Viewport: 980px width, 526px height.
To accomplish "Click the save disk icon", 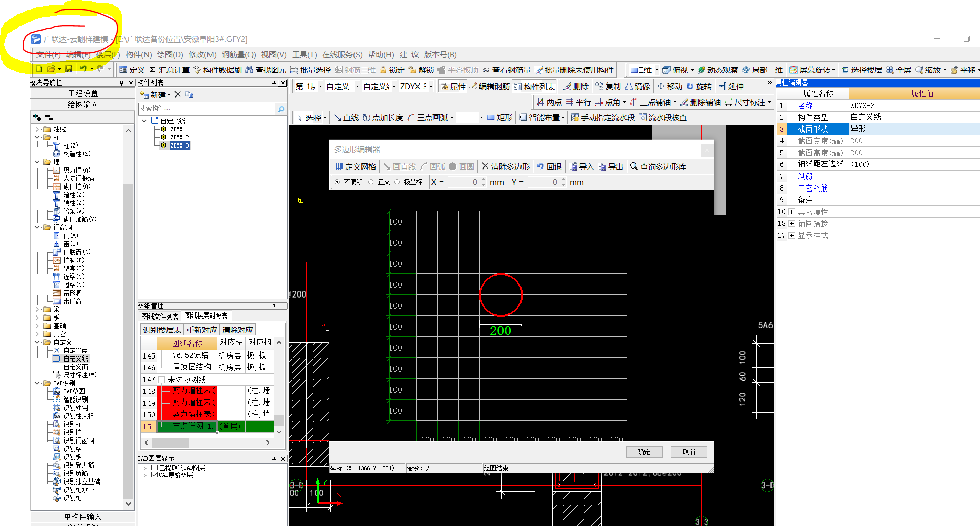I will (70, 69).
